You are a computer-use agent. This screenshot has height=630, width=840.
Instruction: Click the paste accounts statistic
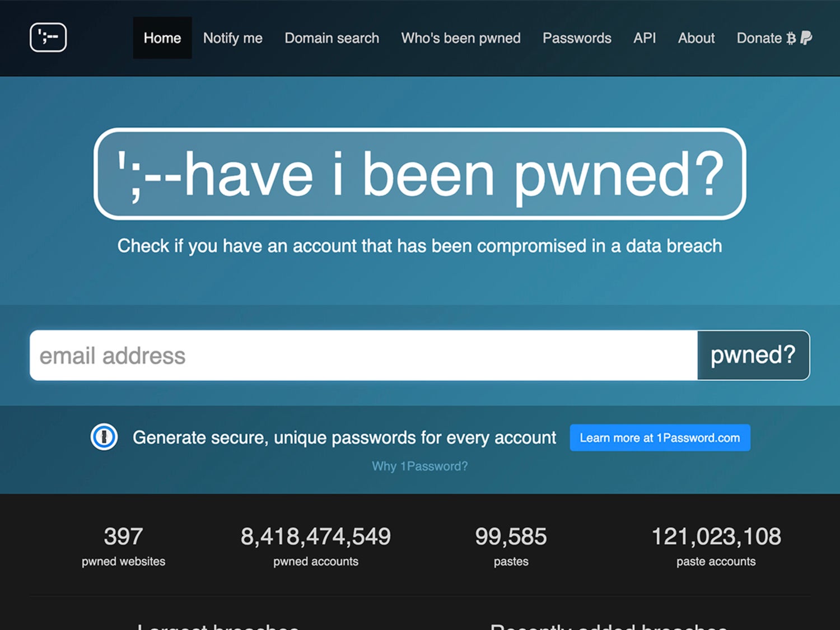pos(716,546)
